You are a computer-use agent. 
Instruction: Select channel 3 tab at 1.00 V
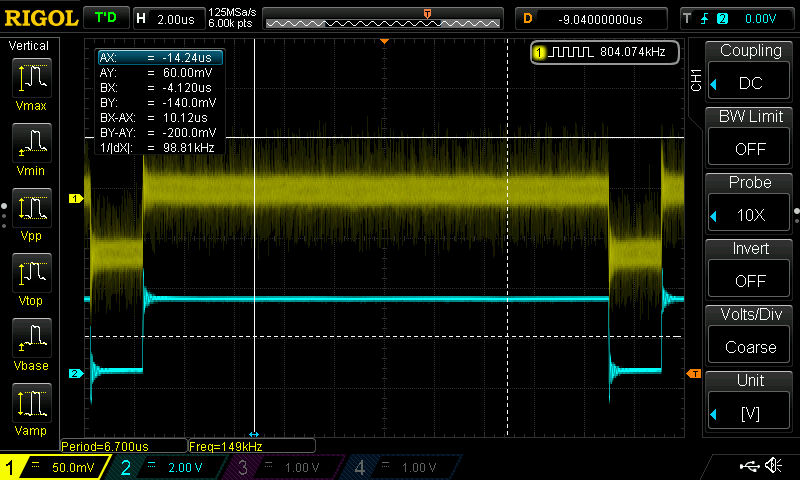(283, 467)
